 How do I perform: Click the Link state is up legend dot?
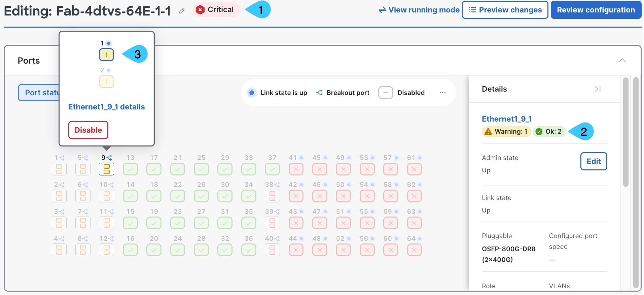tap(252, 93)
